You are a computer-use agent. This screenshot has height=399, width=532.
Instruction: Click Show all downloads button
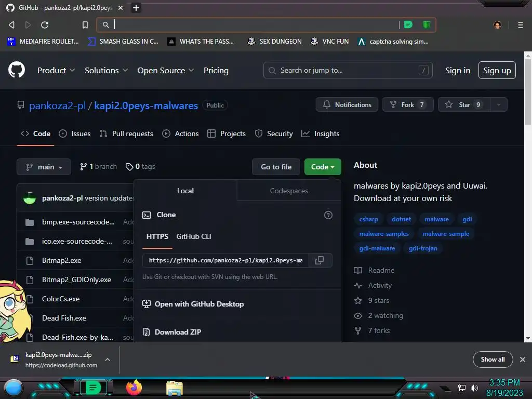pyautogui.click(x=493, y=360)
